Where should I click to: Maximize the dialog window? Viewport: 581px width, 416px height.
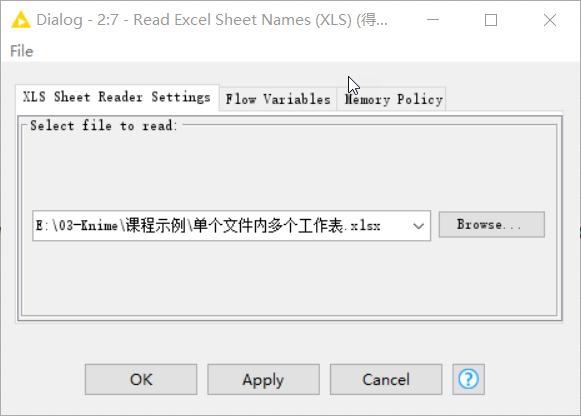click(491, 20)
